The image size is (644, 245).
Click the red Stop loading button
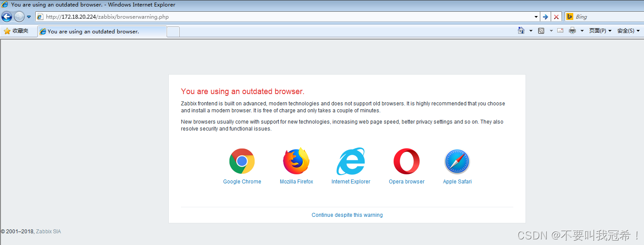(x=556, y=17)
